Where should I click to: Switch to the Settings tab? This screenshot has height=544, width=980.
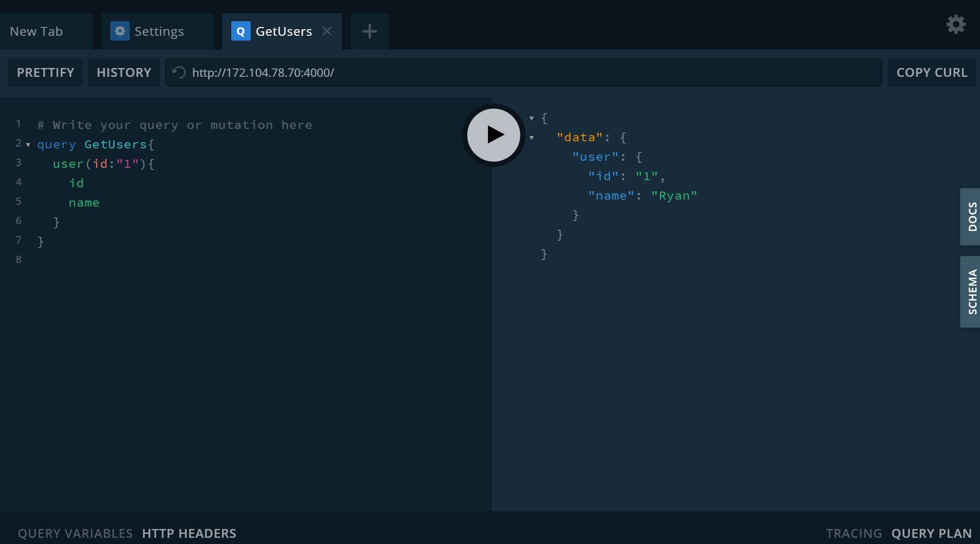(158, 31)
